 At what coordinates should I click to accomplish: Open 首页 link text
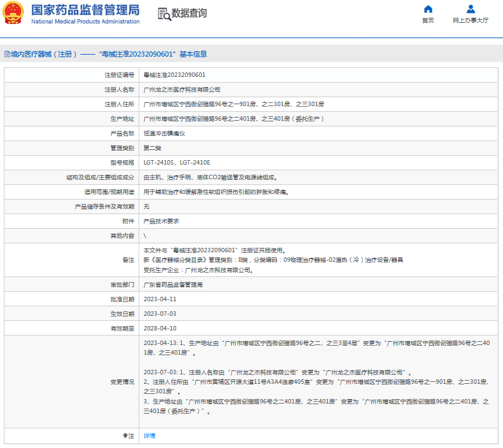click(x=428, y=20)
